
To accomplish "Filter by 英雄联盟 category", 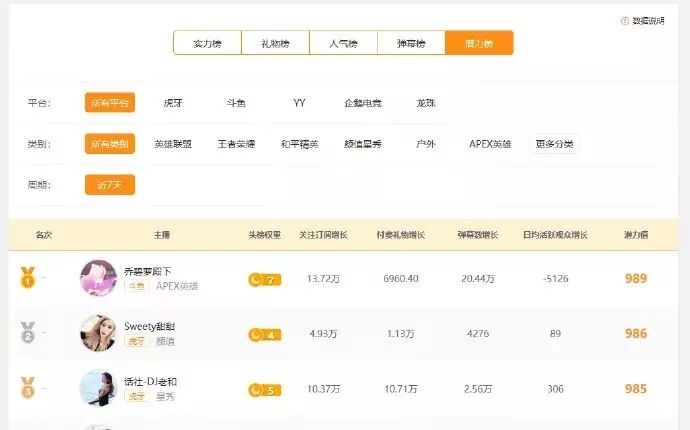I will coord(173,144).
